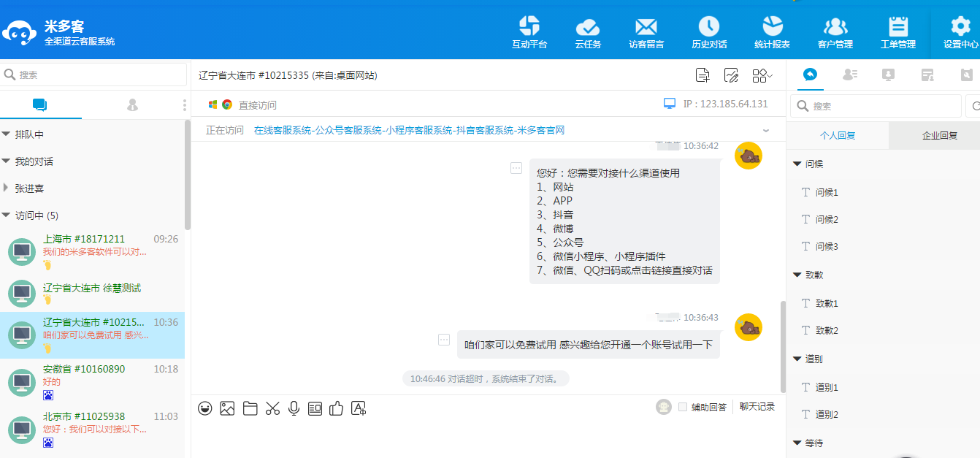Switch to the conversations tab in left sidebar
Screen dimensions: 980x458
[x=40, y=105]
